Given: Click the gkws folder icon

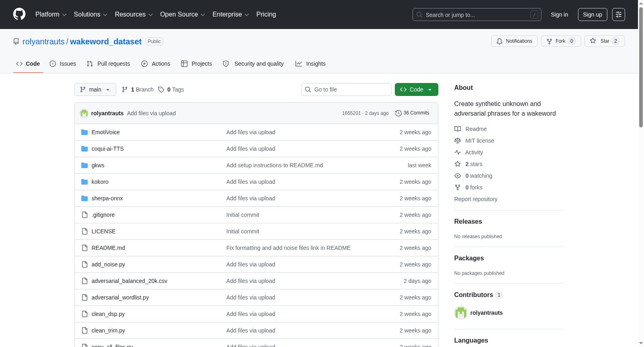Looking at the screenshot, I should [x=85, y=165].
